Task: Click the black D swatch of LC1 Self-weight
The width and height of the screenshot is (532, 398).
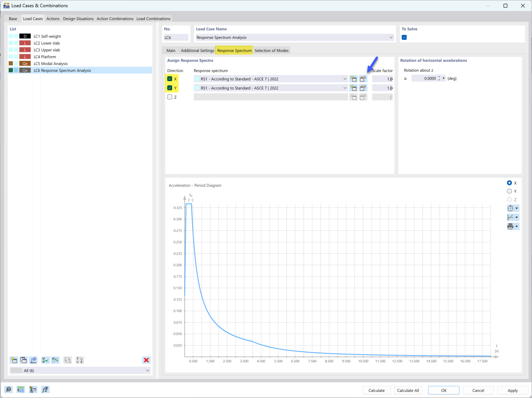Action: (25, 36)
